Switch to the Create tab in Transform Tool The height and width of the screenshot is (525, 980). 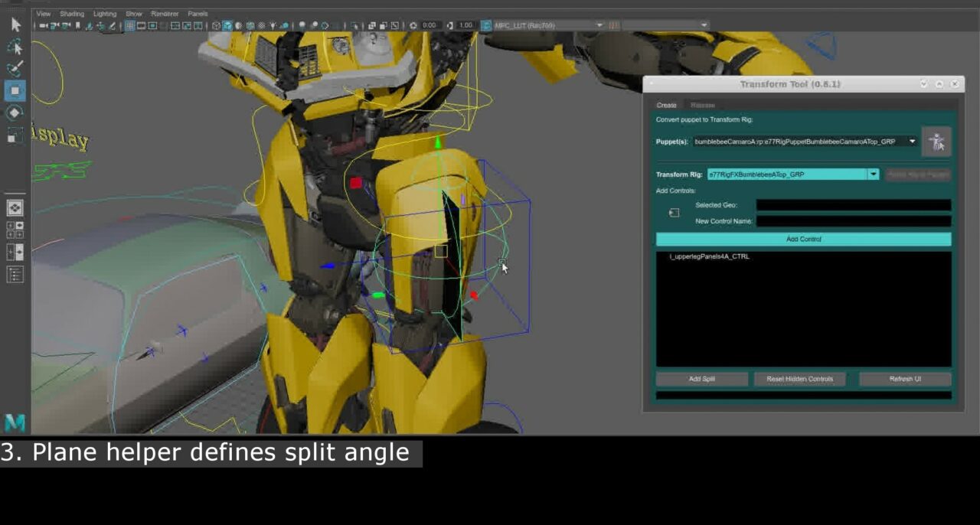pyautogui.click(x=666, y=105)
